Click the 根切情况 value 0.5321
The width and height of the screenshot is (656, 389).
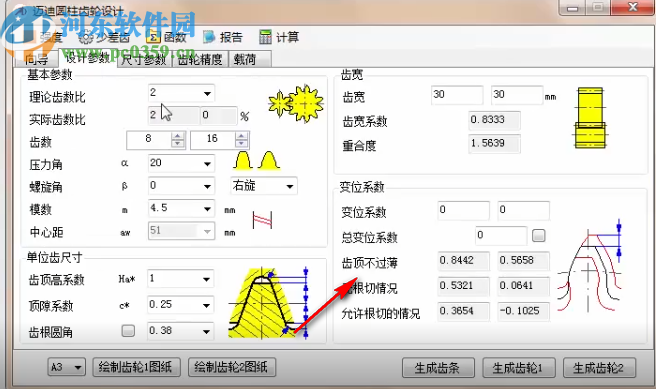pos(463,286)
